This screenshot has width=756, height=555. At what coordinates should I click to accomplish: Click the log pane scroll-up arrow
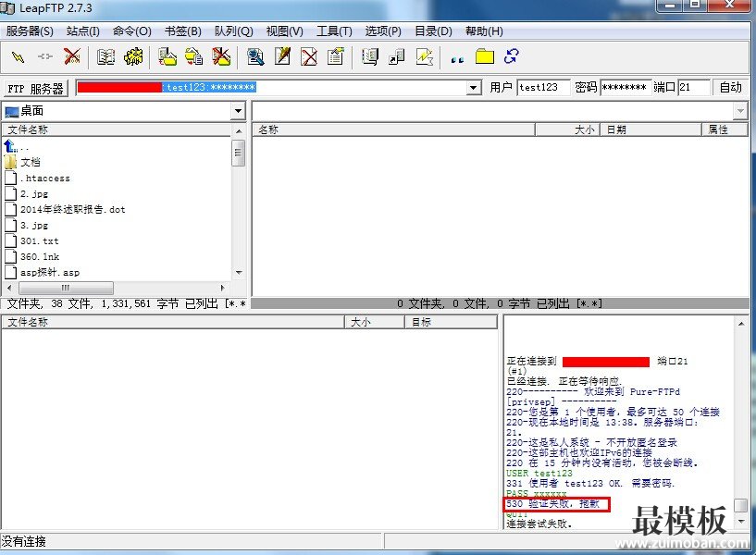[741, 324]
